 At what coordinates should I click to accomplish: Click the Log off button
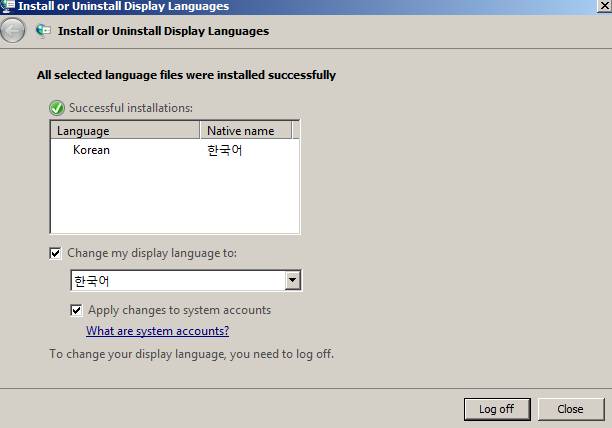pyautogui.click(x=497, y=409)
